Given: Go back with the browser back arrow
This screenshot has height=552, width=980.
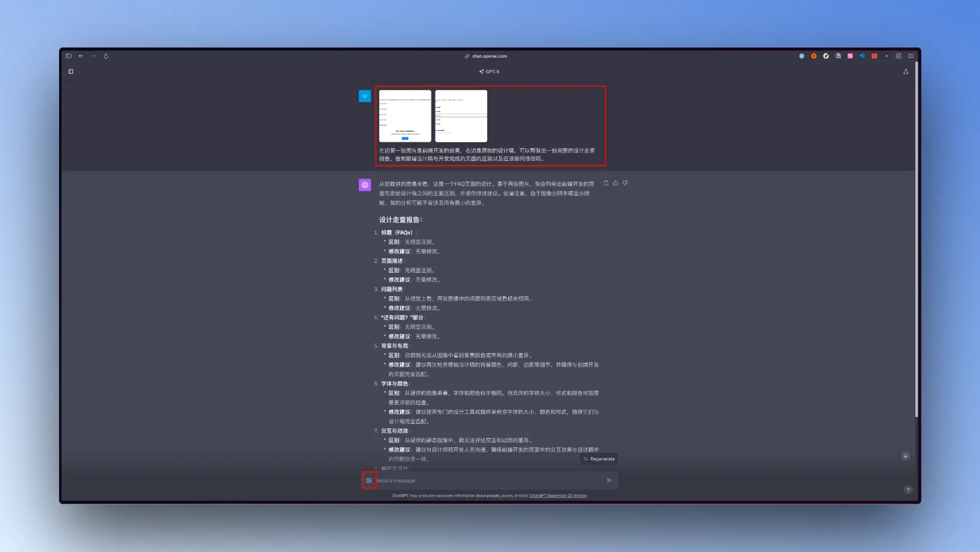Looking at the screenshot, I should pos(81,56).
